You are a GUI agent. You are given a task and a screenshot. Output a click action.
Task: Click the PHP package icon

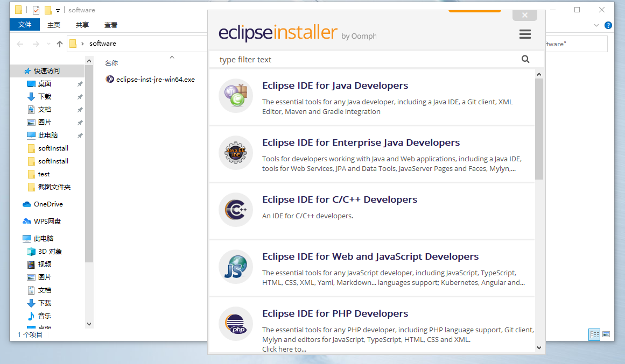tap(236, 323)
